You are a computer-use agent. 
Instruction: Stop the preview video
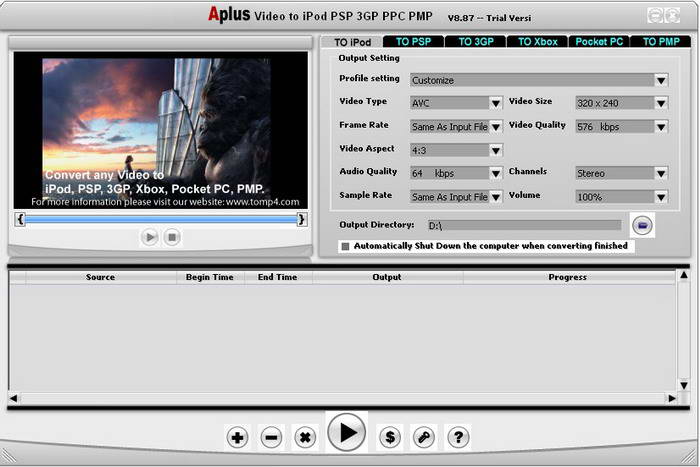tap(172, 237)
